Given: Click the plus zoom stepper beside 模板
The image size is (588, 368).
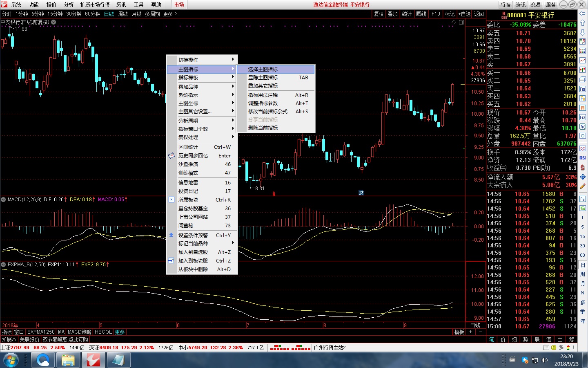Looking at the screenshot, I should 470,332.
